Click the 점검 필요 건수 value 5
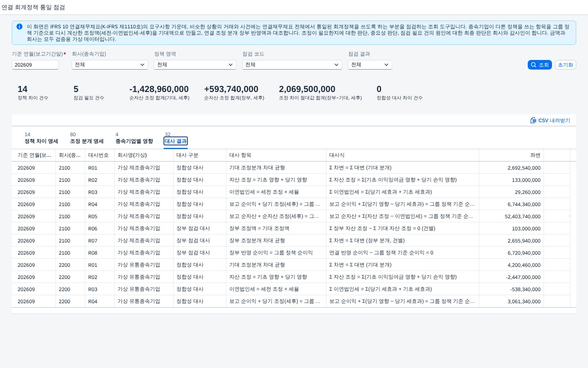Viewport: 588px width, 368px height. tap(76, 89)
